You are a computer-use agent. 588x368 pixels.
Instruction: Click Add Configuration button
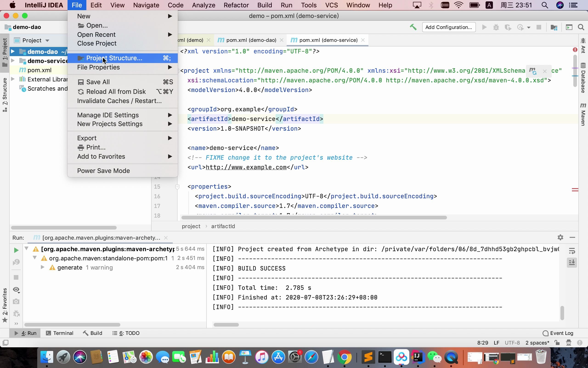[449, 27]
